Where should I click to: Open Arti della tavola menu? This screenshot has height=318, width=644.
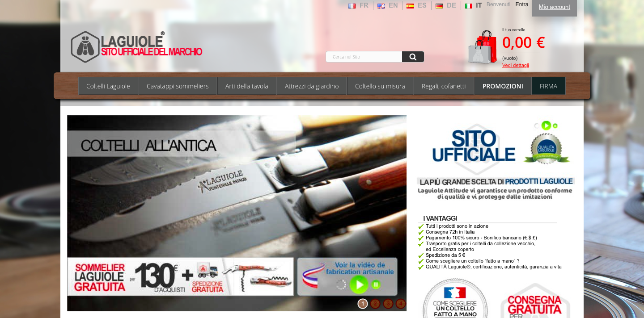(247, 86)
